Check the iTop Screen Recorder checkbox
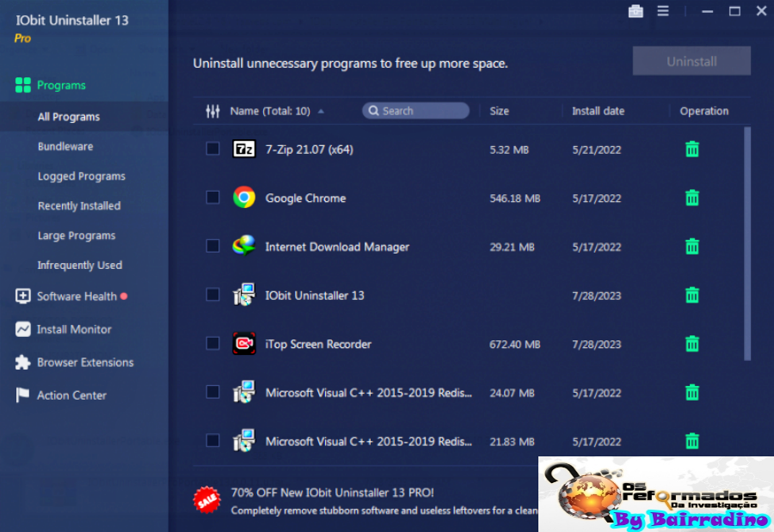This screenshot has height=532, width=774. tap(212, 343)
